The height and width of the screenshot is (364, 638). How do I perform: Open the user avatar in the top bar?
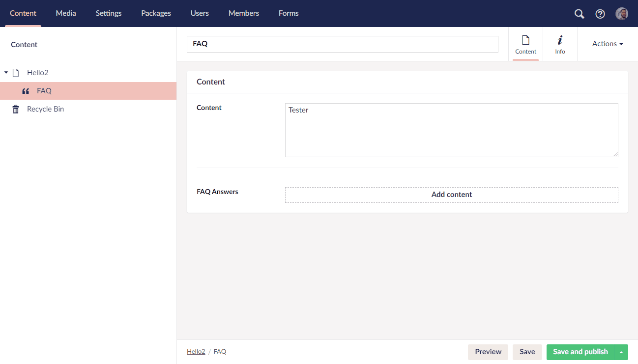point(621,13)
